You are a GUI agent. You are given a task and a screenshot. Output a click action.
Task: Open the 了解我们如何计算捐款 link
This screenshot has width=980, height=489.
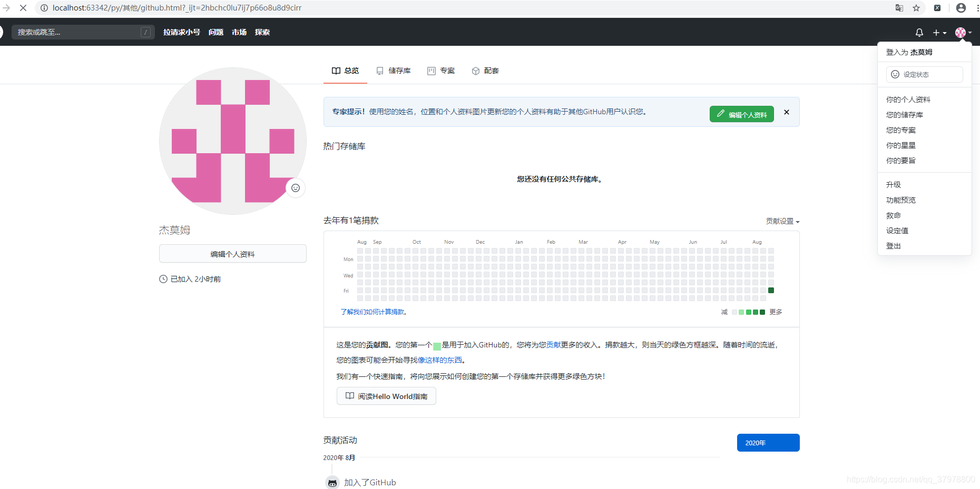pos(372,312)
